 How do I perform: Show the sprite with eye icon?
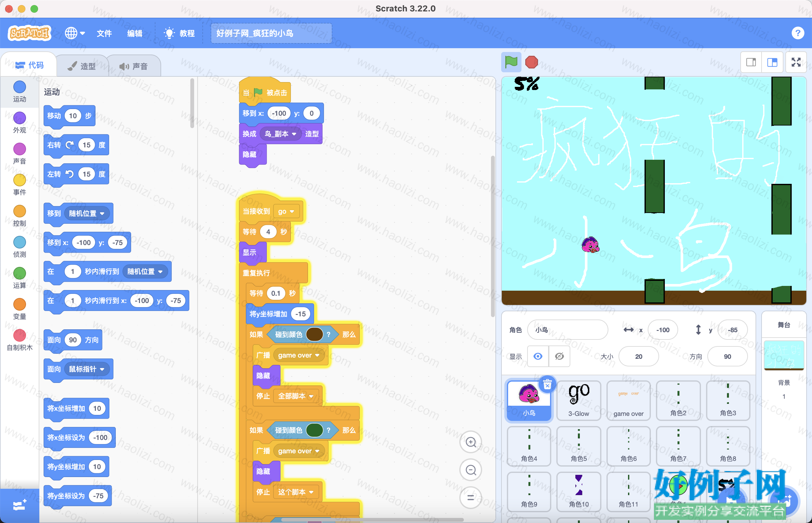click(538, 356)
